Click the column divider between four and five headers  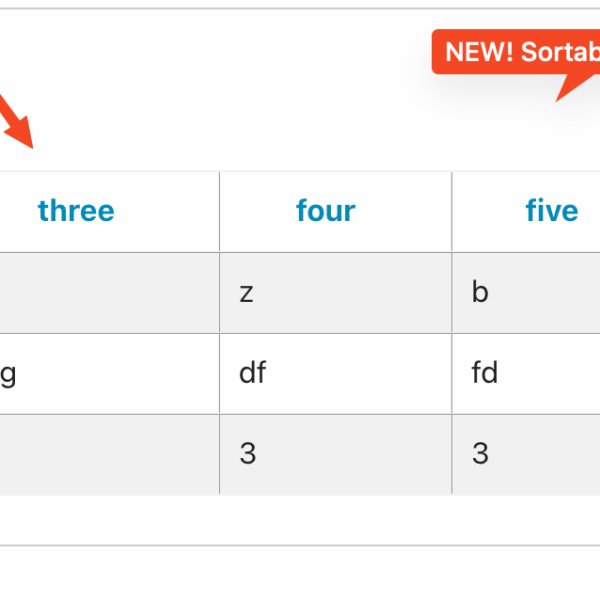(x=452, y=211)
